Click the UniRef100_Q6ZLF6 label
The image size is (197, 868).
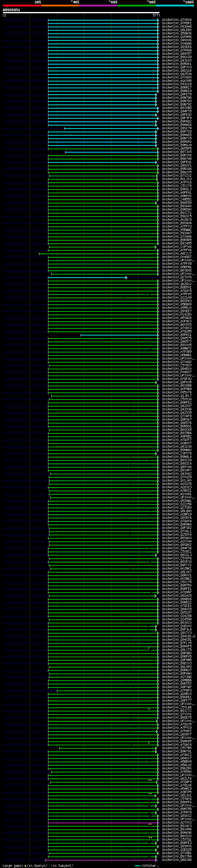pyautogui.click(x=177, y=779)
